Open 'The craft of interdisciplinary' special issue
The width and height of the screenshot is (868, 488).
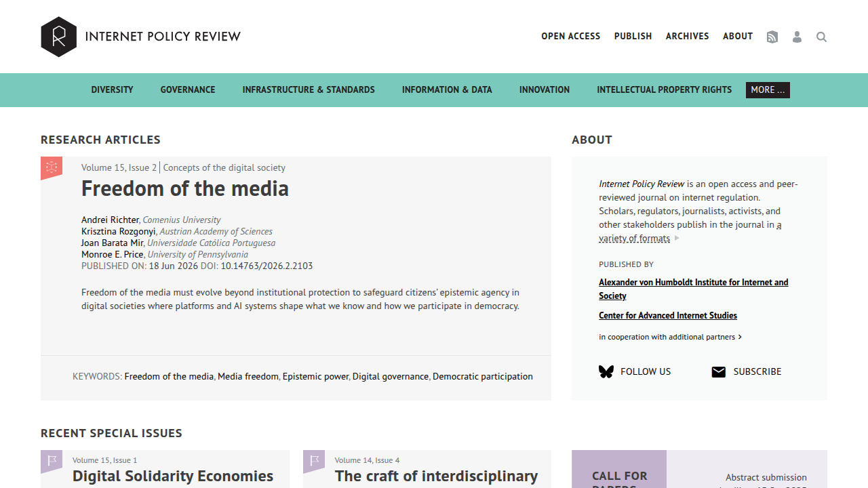tap(437, 476)
